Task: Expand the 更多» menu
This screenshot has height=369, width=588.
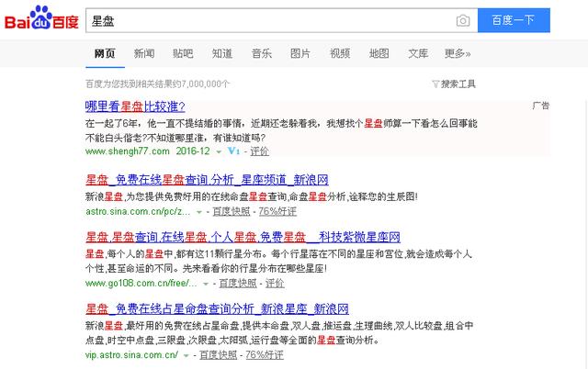Action: coord(458,53)
